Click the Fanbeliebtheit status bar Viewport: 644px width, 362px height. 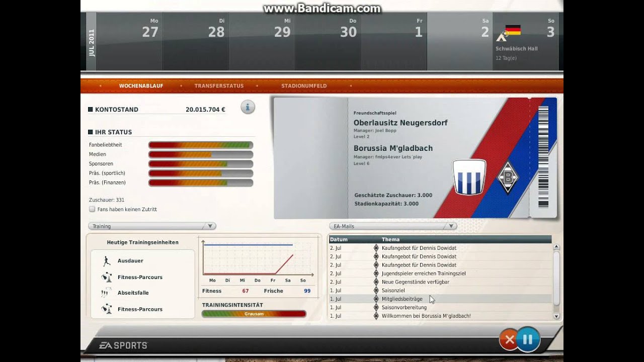[x=201, y=145]
